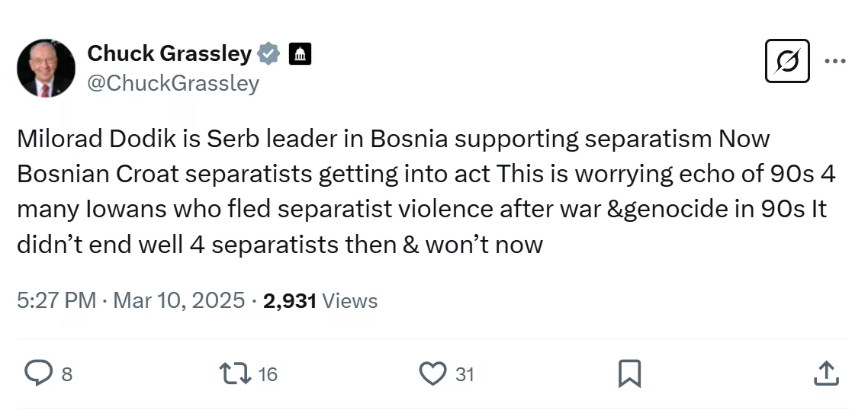Open the @ChuckGrassley handle link
This screenshot has width=868, height=420.
173,82
